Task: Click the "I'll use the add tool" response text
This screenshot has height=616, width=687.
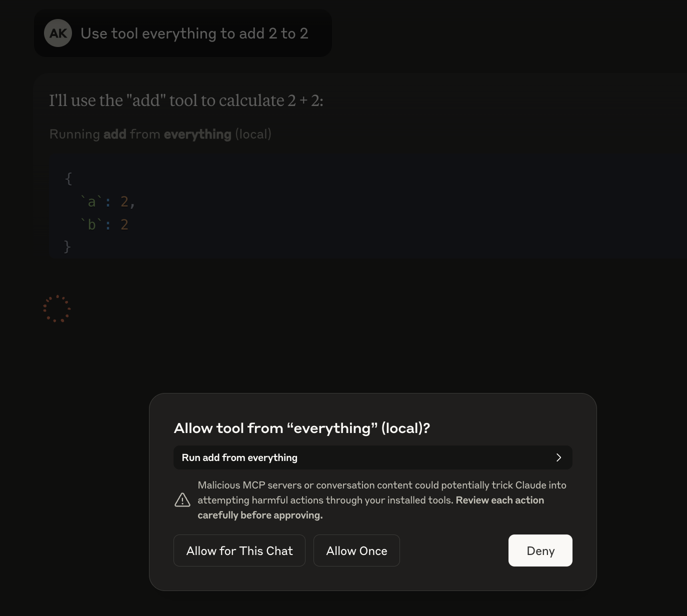Action: pyautogui.click(x=186, y=100)
